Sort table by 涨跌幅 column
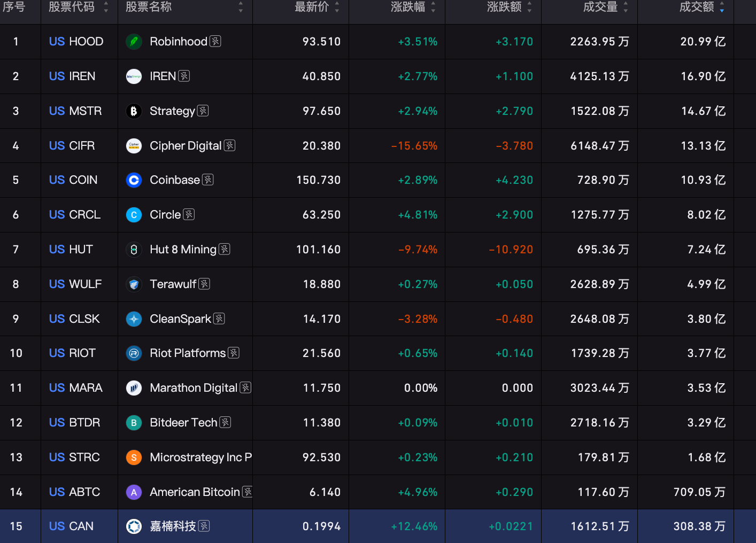 click(433, 7)
